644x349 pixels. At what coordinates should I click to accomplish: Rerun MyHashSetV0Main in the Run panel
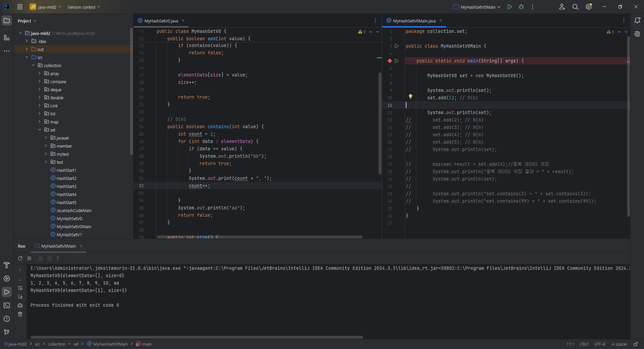(x=20, y=258)
